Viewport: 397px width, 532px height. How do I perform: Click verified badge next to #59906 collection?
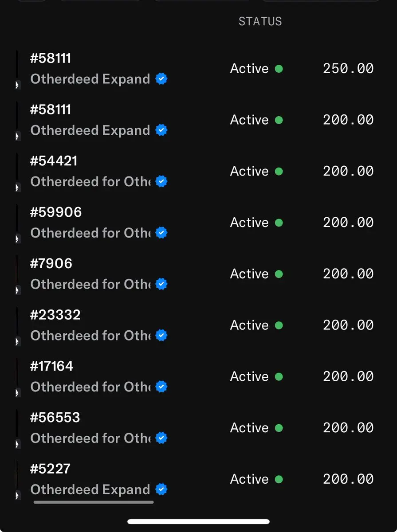(161, 233)
